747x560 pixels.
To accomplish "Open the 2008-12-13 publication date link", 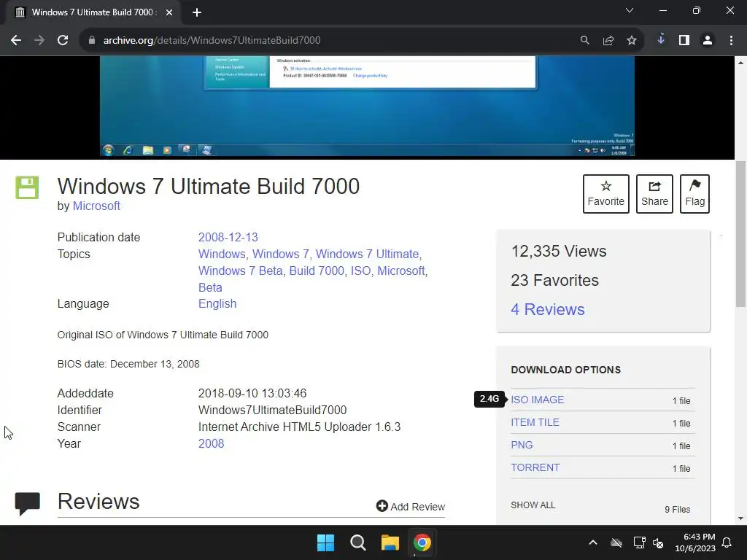I will (x=228, y=237).
